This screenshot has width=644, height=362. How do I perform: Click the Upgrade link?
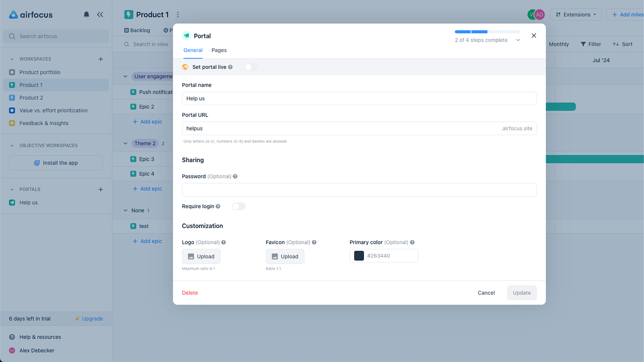tap(89, 319)
